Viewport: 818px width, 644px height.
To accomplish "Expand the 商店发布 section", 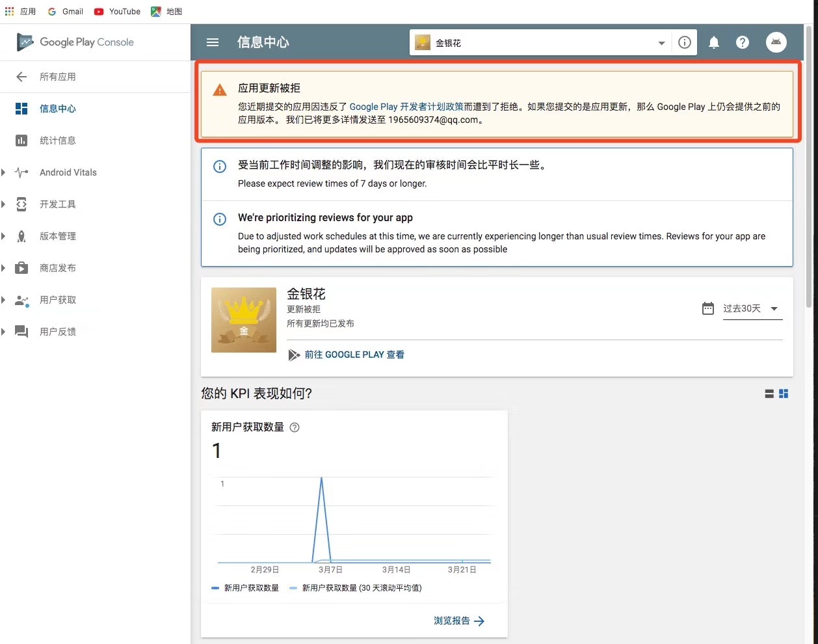I will tap(3, 268).
